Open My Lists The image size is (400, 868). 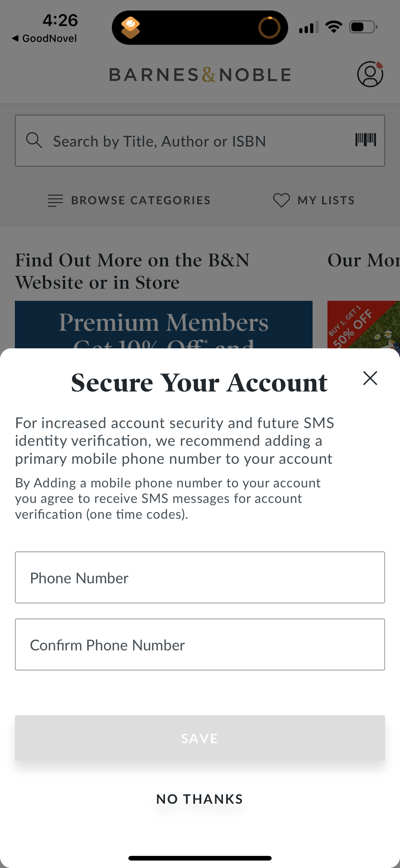pyautogui.click(x=326, y=201)
